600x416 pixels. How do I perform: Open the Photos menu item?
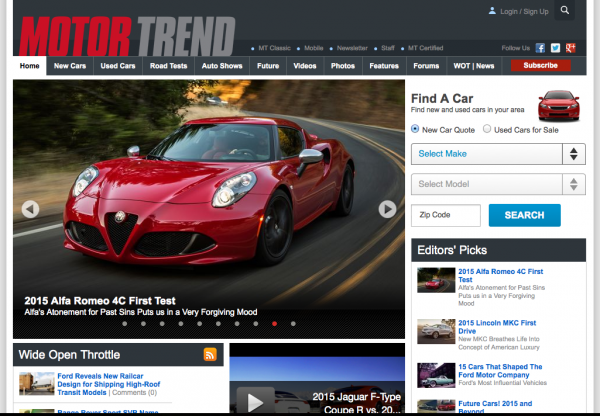pyautogui.click(x=343, y=66)
